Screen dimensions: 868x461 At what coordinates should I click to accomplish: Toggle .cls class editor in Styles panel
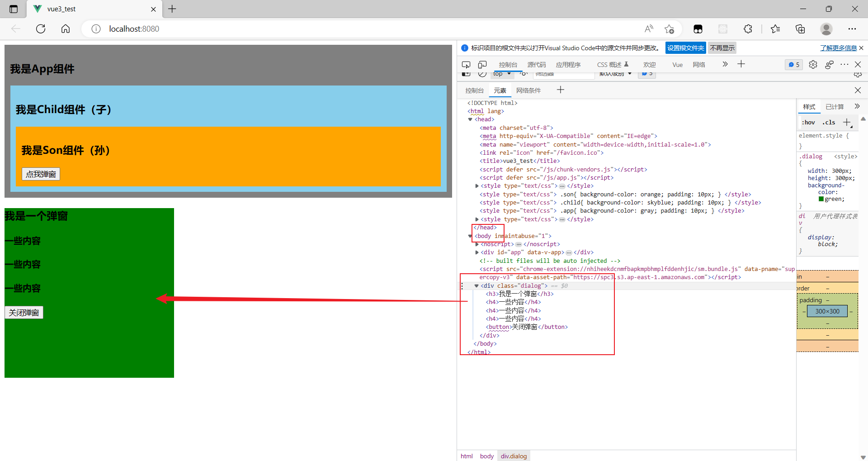[829, 122]
